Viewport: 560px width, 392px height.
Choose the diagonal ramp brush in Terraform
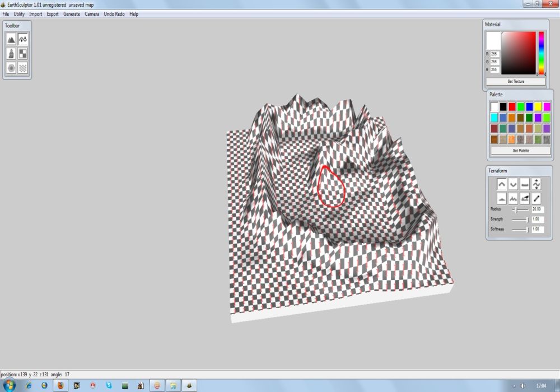pyautogui.click(x=536, y=198)
